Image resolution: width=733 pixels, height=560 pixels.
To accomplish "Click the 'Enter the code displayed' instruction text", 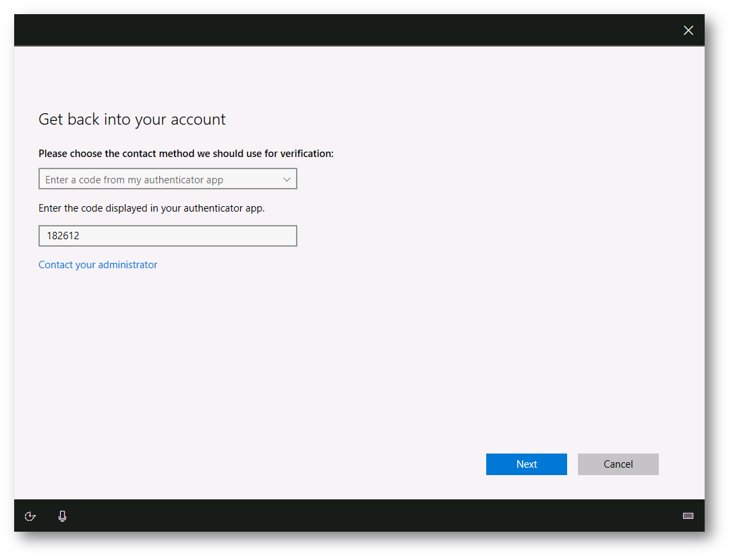I will [152, 208].
